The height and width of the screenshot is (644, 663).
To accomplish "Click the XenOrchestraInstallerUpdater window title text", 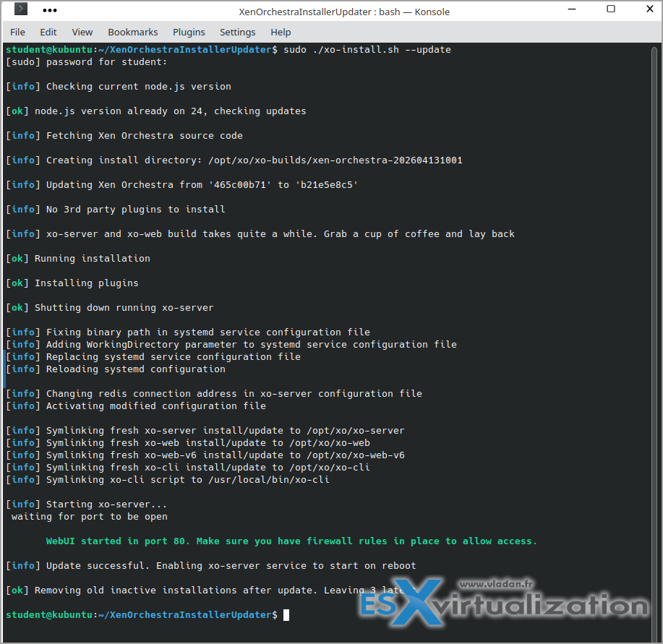I will click(344, 11).
